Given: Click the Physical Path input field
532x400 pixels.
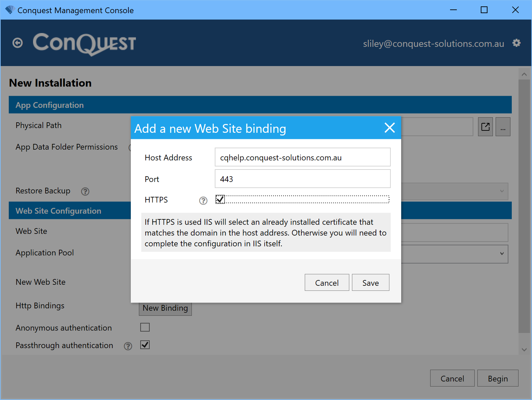Looking at the screenshot, I should tap(437, 127).
